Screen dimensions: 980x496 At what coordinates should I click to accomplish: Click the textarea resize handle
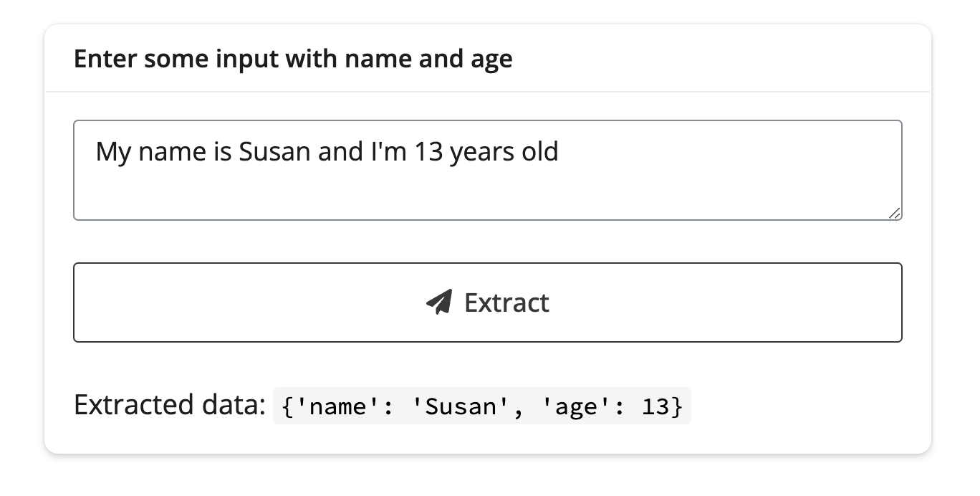tap(895, 213)
